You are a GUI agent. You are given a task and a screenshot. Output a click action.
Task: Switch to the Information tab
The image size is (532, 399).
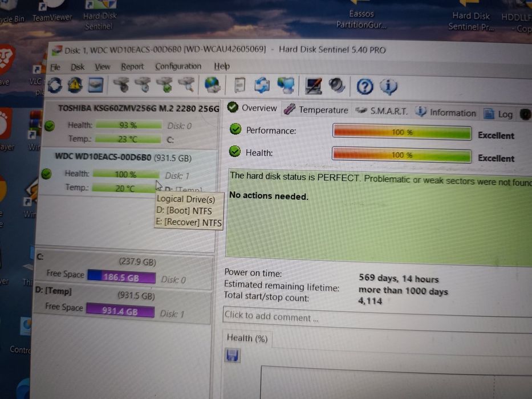446,113
